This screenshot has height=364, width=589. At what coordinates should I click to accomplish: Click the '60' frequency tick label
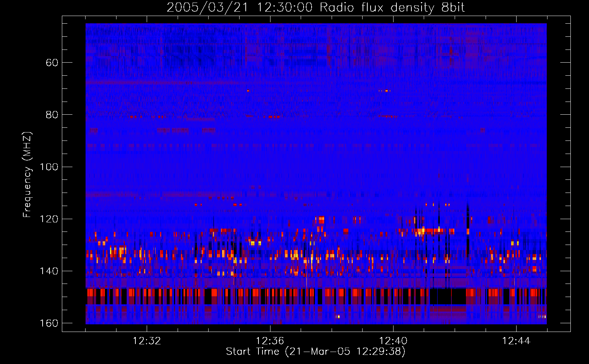tap(52, 63)
